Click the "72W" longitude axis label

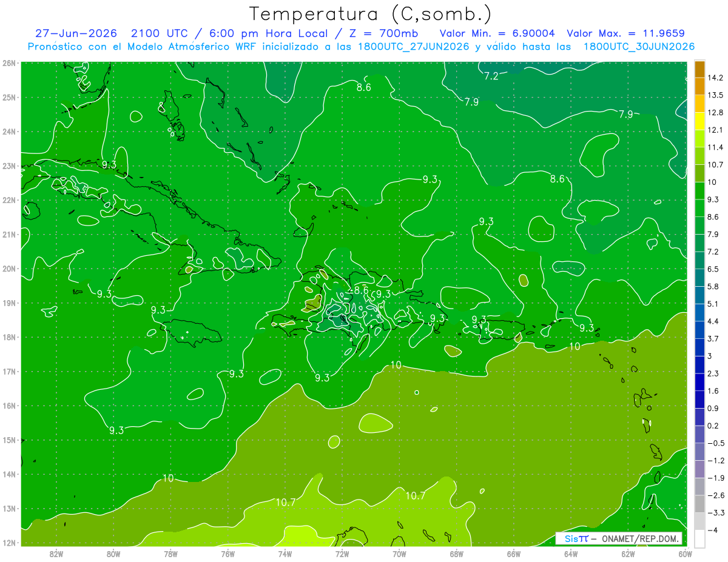tap(342, 554)
